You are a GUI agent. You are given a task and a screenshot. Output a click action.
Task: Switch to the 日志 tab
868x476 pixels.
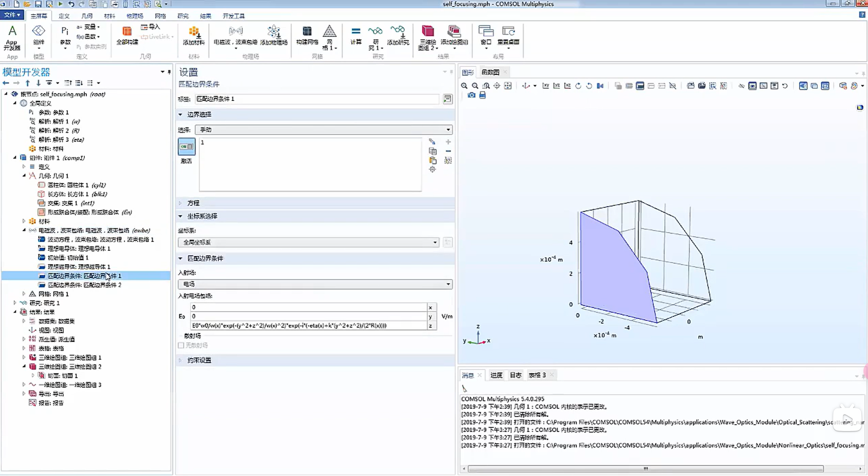tap(515, 375)
